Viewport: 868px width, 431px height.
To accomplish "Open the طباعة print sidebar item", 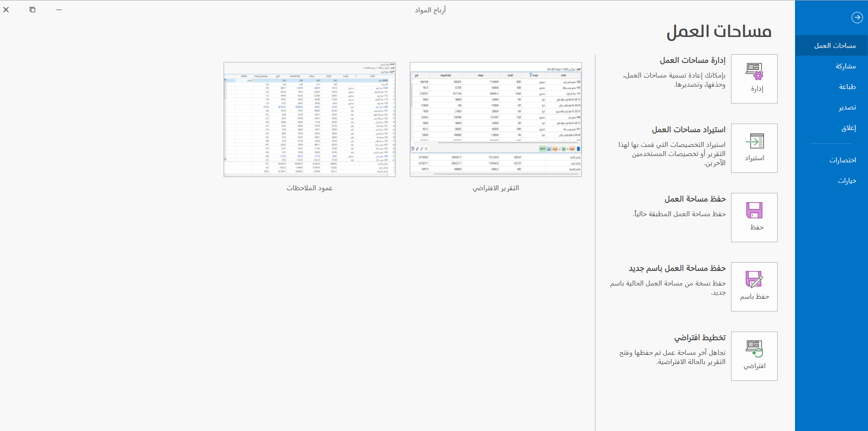I will pos(831,87).
